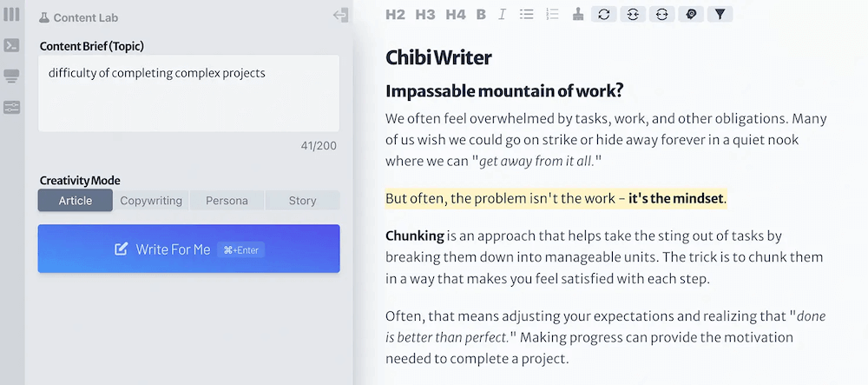Click the outward arrows expand icon

661,14
